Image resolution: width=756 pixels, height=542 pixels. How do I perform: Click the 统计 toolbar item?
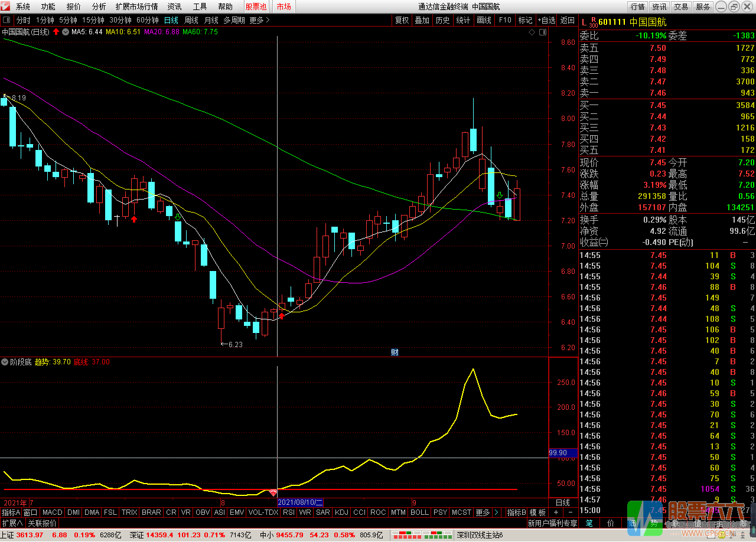click(464, 20)
